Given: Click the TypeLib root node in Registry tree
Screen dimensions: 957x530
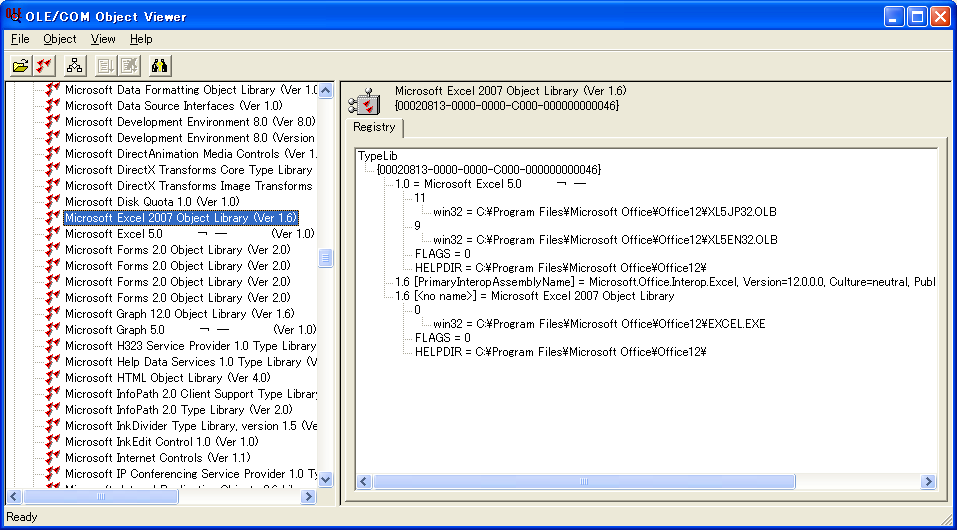Looking at the screenshot, I should [x=378, y=156].
